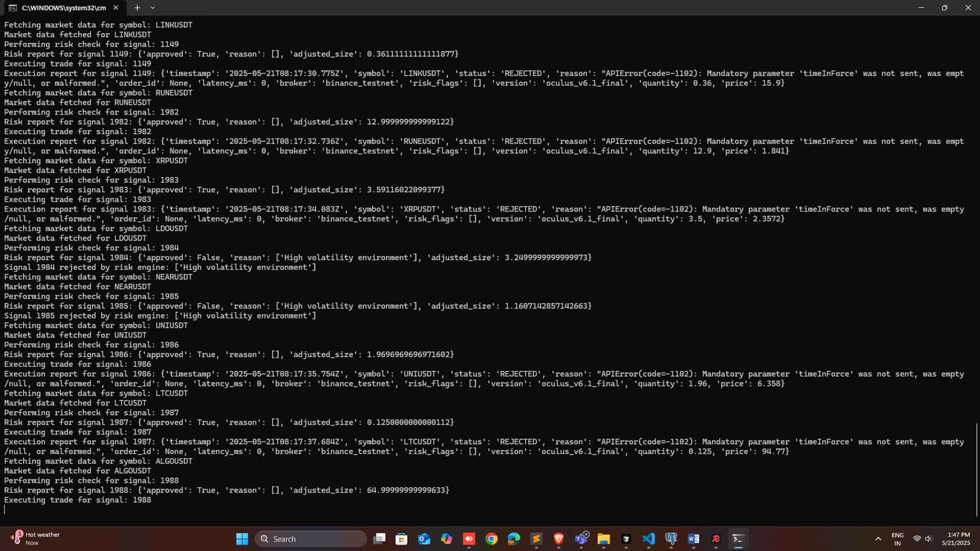Open Task View from the taskbar
The width and height of the screenshot is (980, 551).
coord(379,539)
